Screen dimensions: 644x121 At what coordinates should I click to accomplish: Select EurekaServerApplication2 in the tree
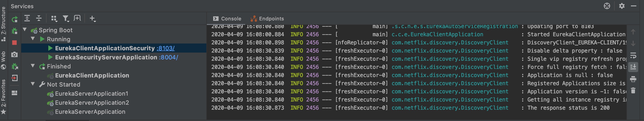(92, 103)
